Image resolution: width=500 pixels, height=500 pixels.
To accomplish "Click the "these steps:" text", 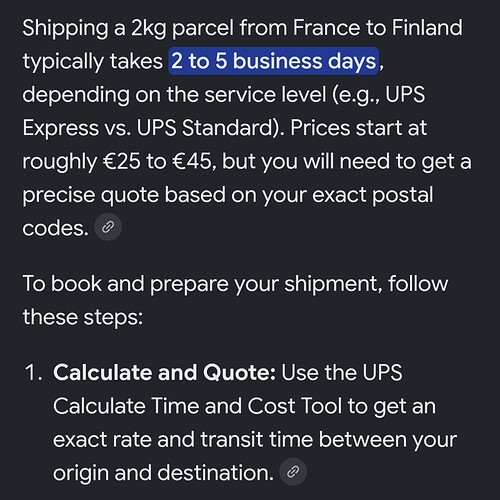I will coord(83,317).
